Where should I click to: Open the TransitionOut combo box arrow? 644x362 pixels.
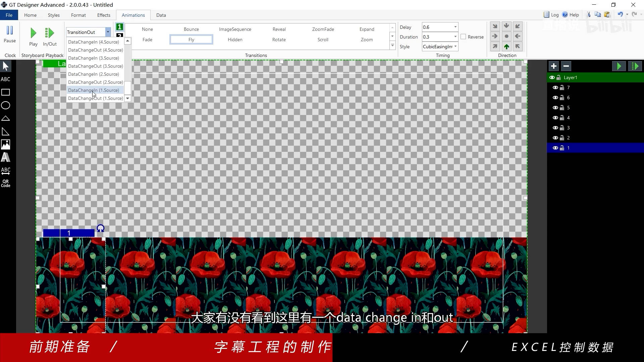point(108,32)
